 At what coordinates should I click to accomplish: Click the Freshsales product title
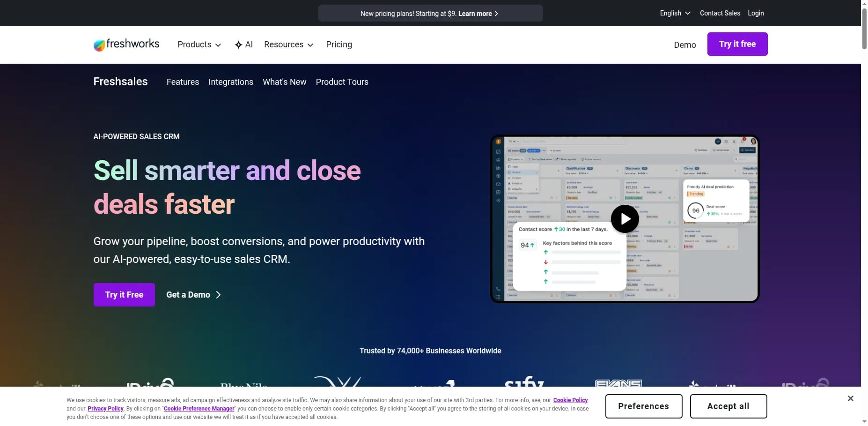click(120, 82)
